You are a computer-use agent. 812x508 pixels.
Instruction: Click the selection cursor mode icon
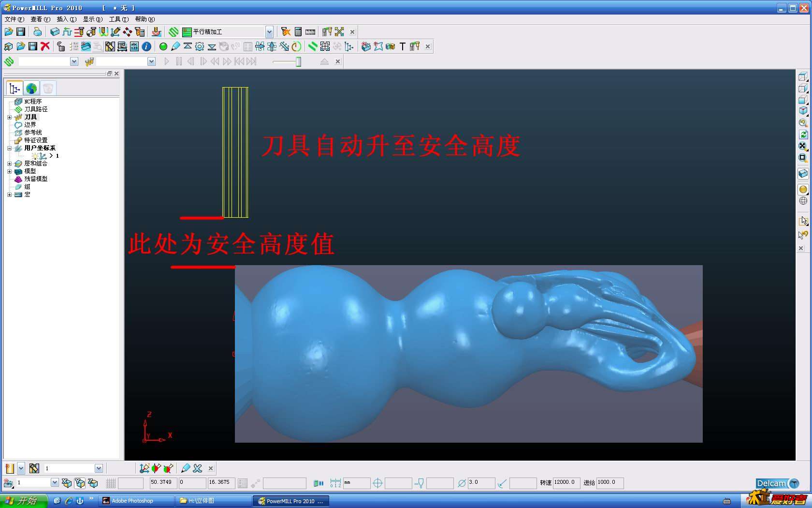tap(803, 221)
